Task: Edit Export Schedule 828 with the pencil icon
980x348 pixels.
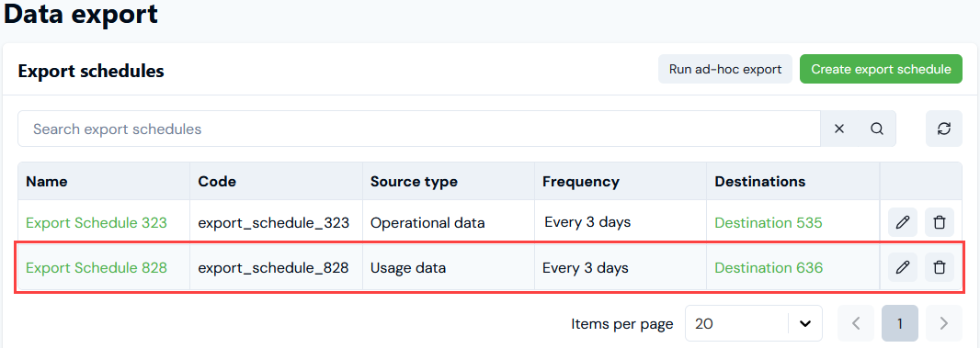Action: (x=902, y=267)
